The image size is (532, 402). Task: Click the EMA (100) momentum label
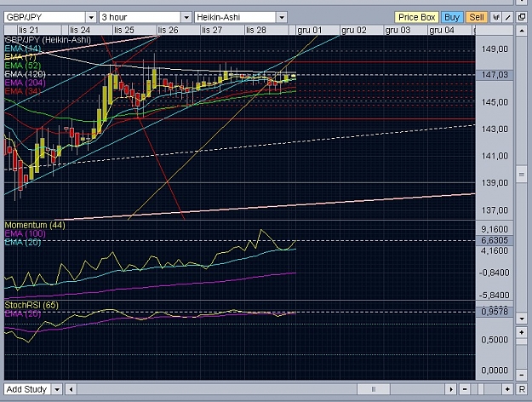[25, 233]
